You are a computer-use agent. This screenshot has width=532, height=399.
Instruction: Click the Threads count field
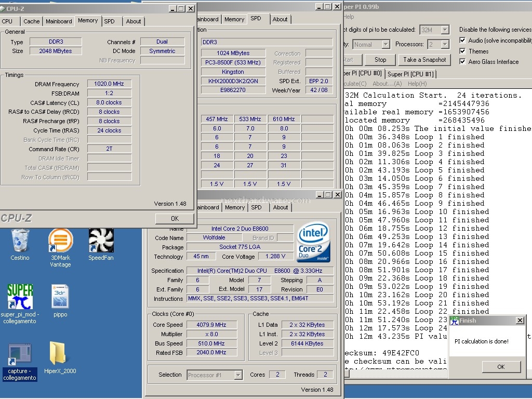pyautogui.click(x=325, y=375)
